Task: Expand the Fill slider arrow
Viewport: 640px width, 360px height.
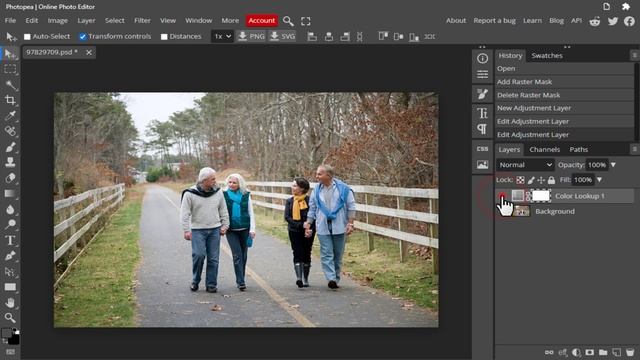Action: (599, 180)
